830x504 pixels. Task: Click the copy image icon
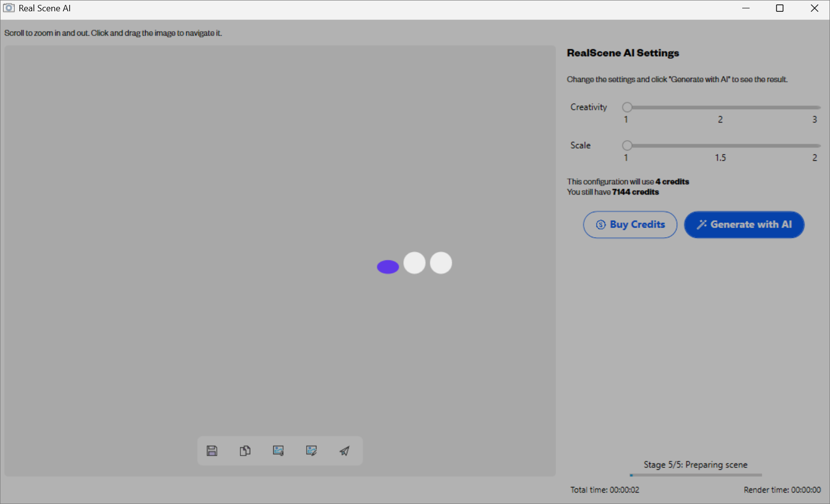[245, 451]
